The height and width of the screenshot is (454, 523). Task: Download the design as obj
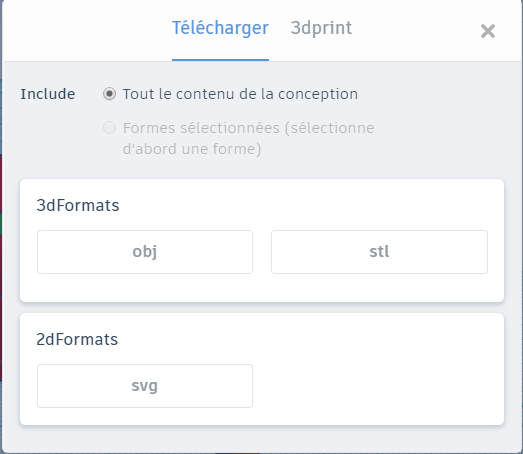click(x=145, y=252)
